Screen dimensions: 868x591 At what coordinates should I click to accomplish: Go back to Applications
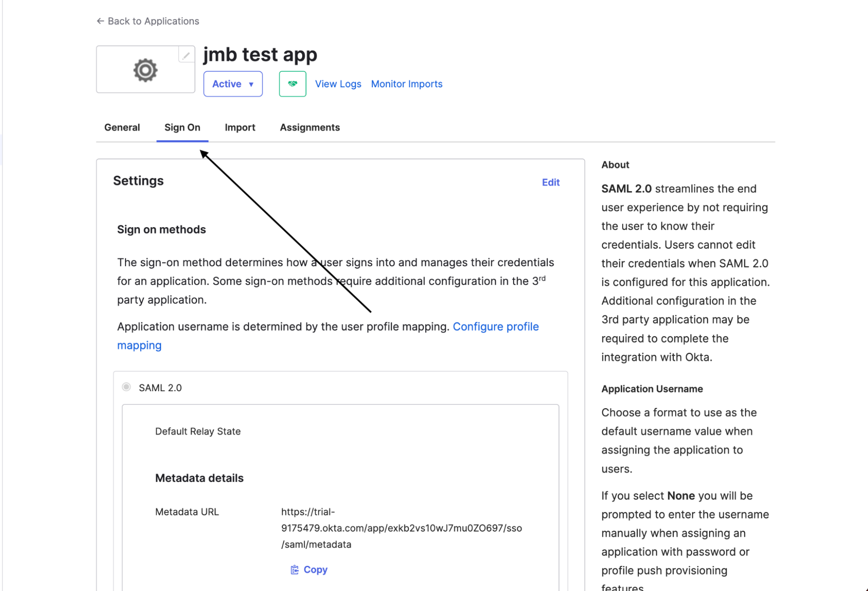point(148,21)
